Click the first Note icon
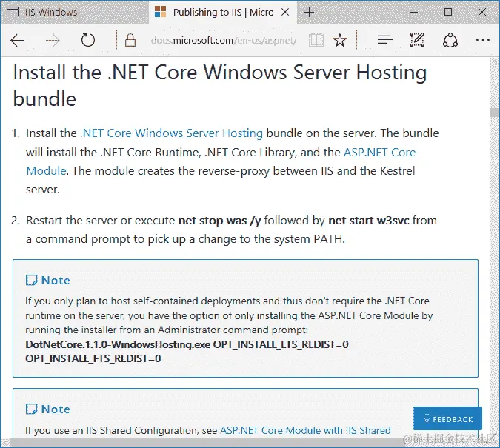500x448 pixels. coord(31,281)
